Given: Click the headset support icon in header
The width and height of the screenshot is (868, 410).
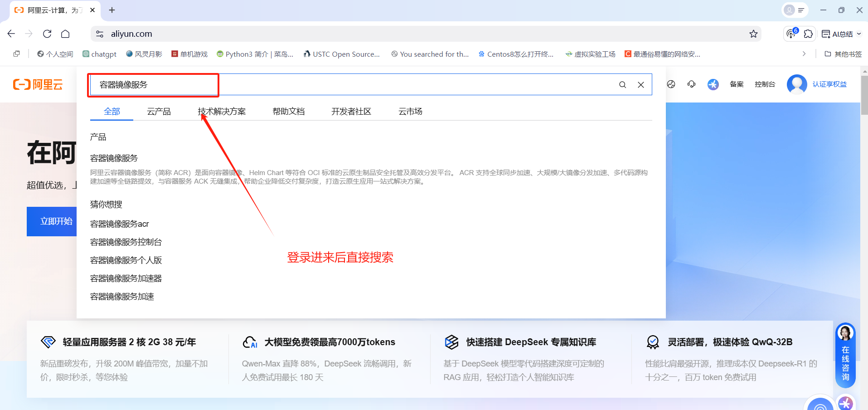Looking at the screenshot, I should pos(691,84).
